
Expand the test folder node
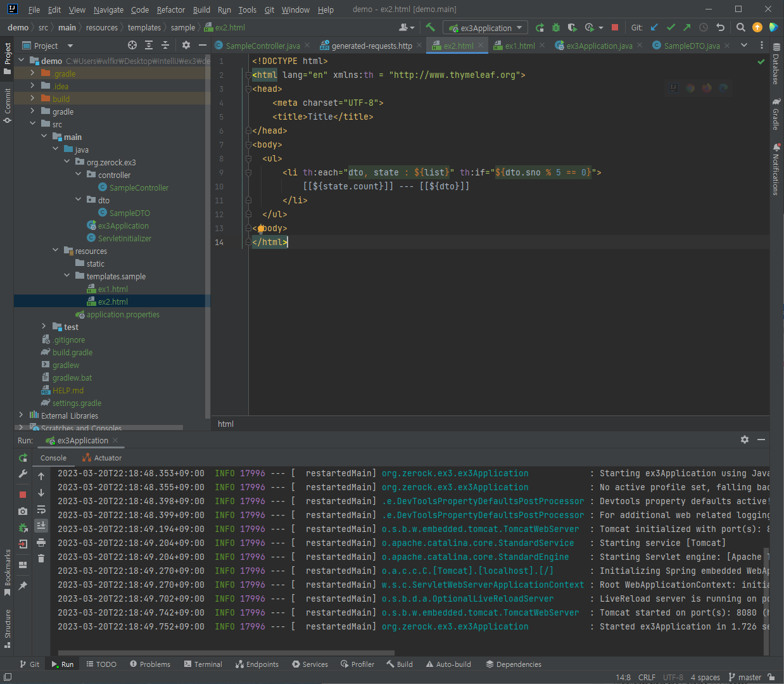coord(44,327)
